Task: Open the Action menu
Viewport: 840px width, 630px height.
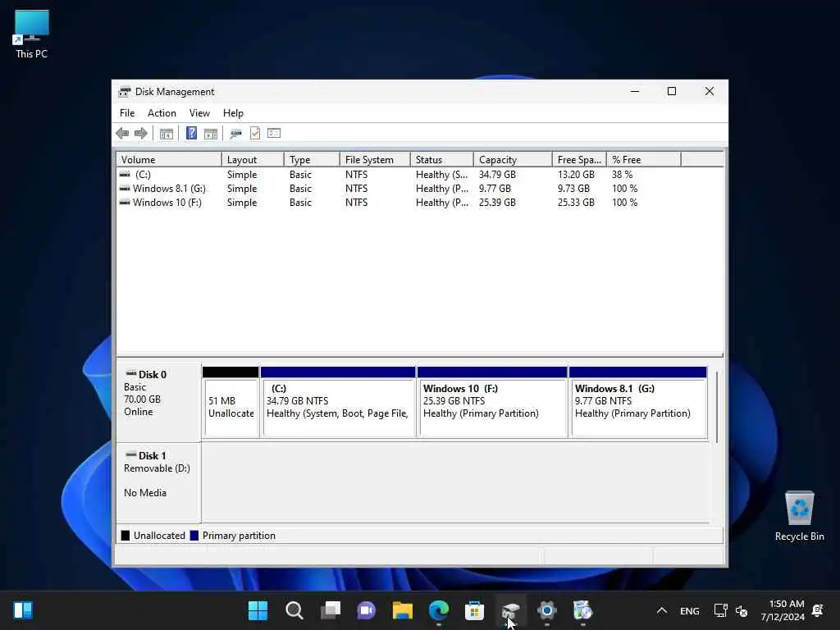Action: [162, 113]
